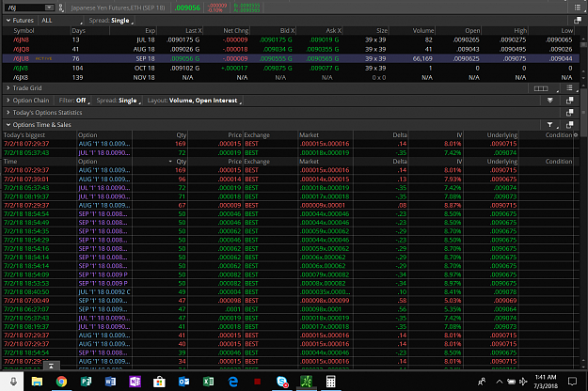The width and height of the screenshot is (588, 391).
Task: Open Calculator from the taskbar
Action: 331,382
